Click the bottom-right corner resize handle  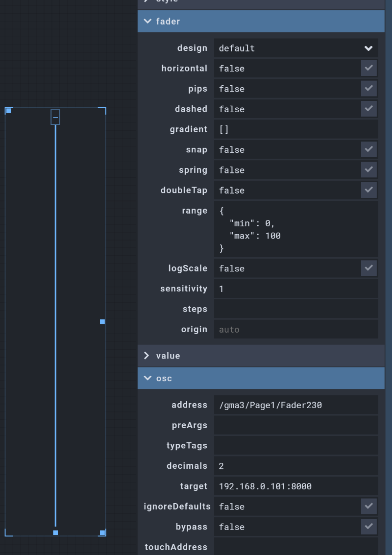102,532
